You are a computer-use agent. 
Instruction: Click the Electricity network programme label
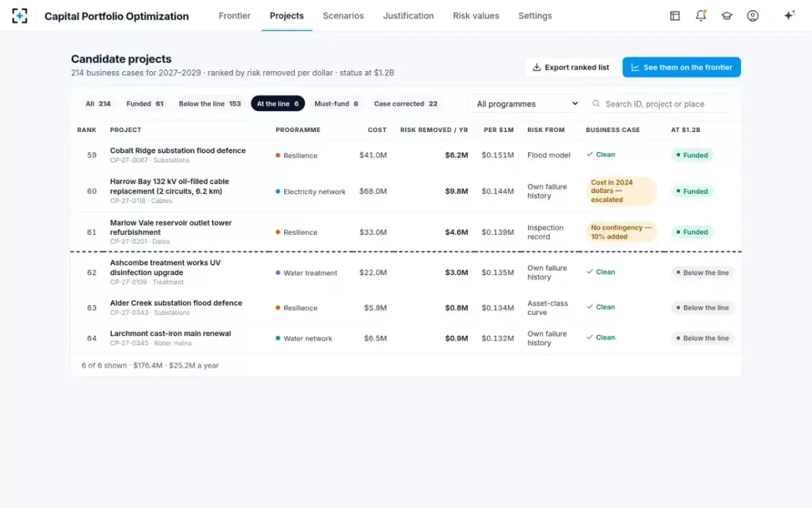(311, 192)
